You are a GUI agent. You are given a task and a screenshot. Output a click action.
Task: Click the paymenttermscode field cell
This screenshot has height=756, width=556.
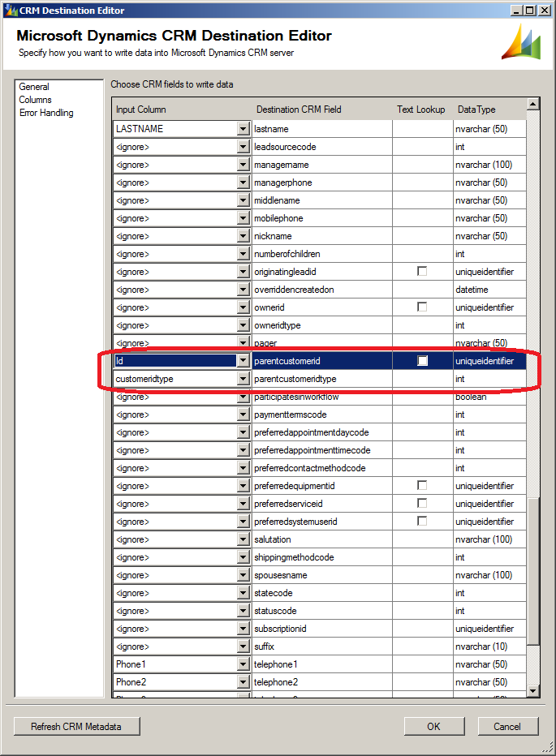[x=322, y=415]
